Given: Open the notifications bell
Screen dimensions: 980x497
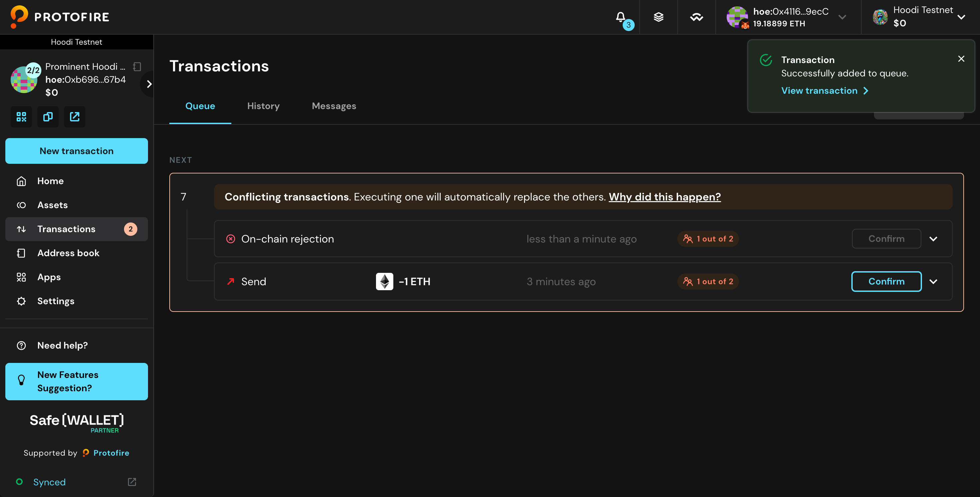Looking at the screenshot, I should (x=620, y=17).
